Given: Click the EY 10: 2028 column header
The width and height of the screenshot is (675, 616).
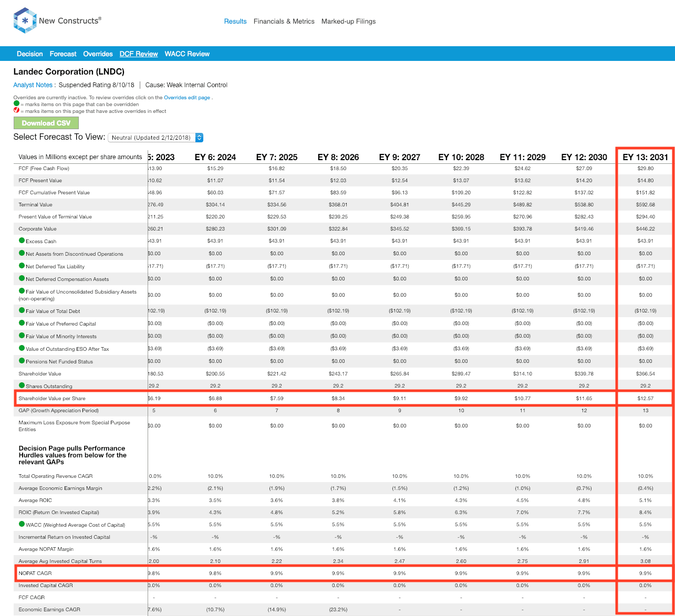Looking at the screenshot, I should [461, 157].
